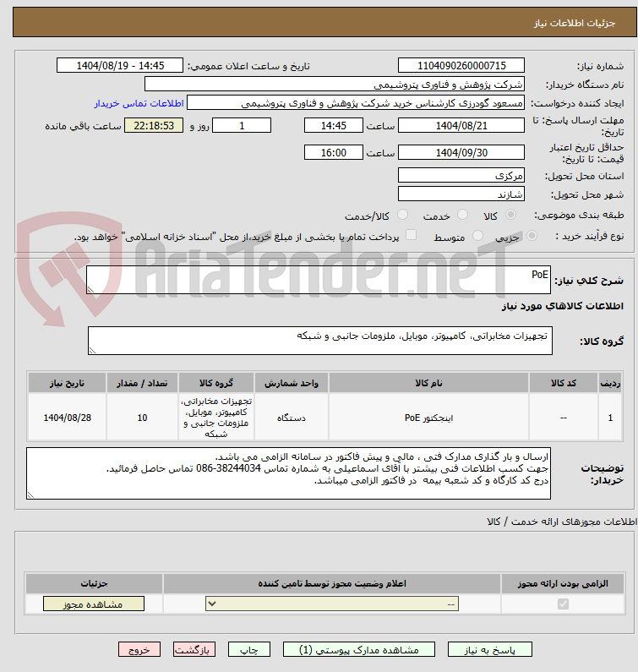Image resolution: width=638 pixels, height=672 pixels.
Task: Click the row number 1 cell
Action: coord(610,418)
